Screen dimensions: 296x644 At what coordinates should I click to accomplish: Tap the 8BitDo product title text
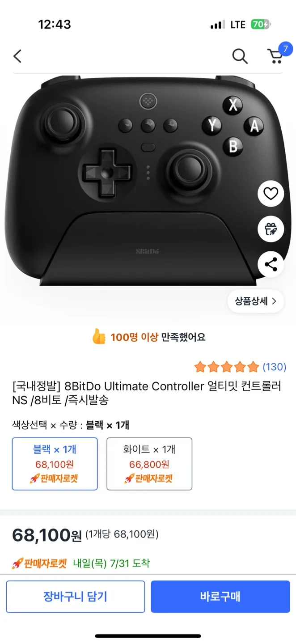147,393
